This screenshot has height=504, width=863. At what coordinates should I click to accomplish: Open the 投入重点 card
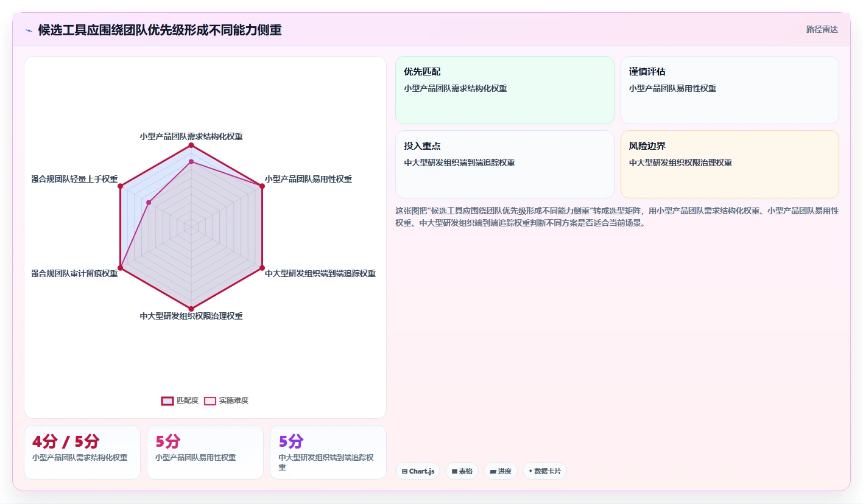tap(505, 164)
